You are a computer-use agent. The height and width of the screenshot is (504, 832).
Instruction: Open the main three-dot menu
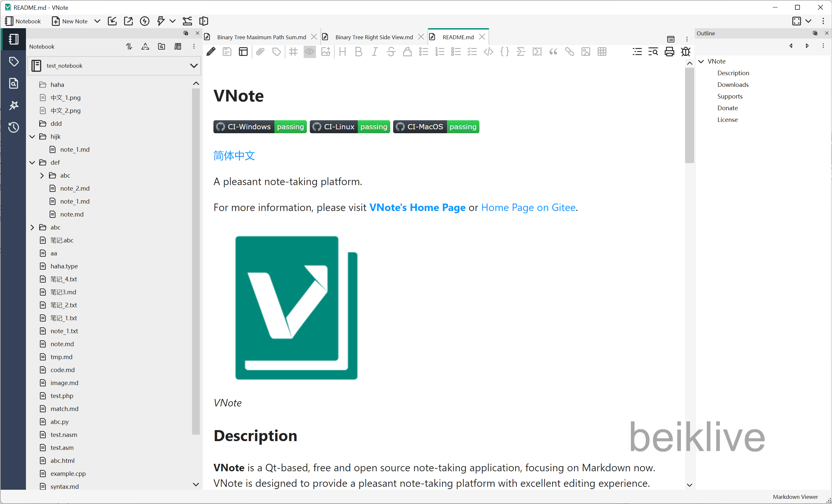tap(823, 21)
